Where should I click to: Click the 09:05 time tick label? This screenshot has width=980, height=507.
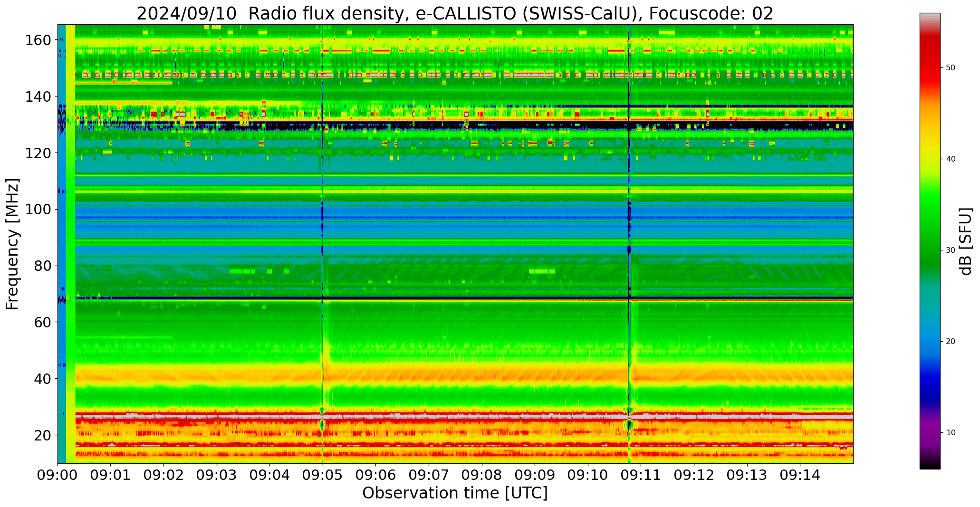coord(323,475)
